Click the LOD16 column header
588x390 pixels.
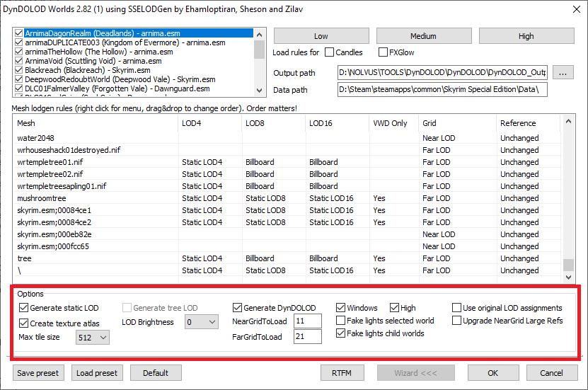click(338, 123)
